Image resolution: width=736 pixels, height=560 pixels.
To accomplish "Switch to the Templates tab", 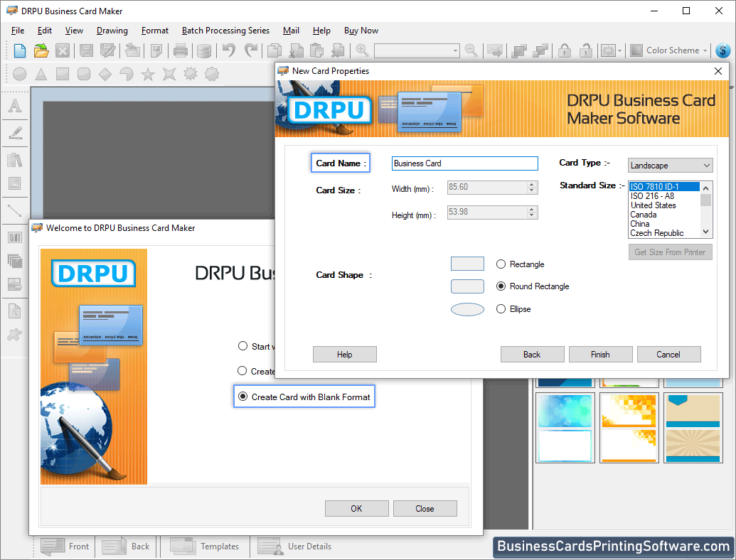I will [205, 546].
